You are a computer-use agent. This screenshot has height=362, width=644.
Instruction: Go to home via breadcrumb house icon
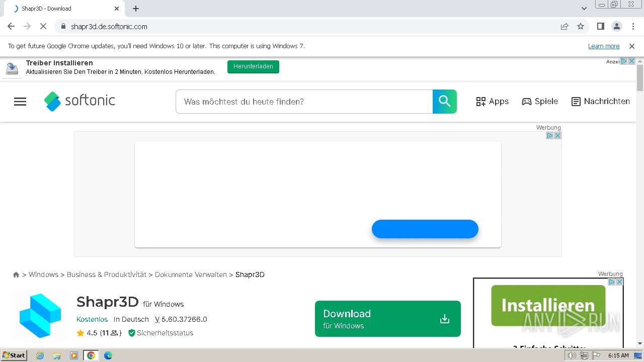point(16,275)
